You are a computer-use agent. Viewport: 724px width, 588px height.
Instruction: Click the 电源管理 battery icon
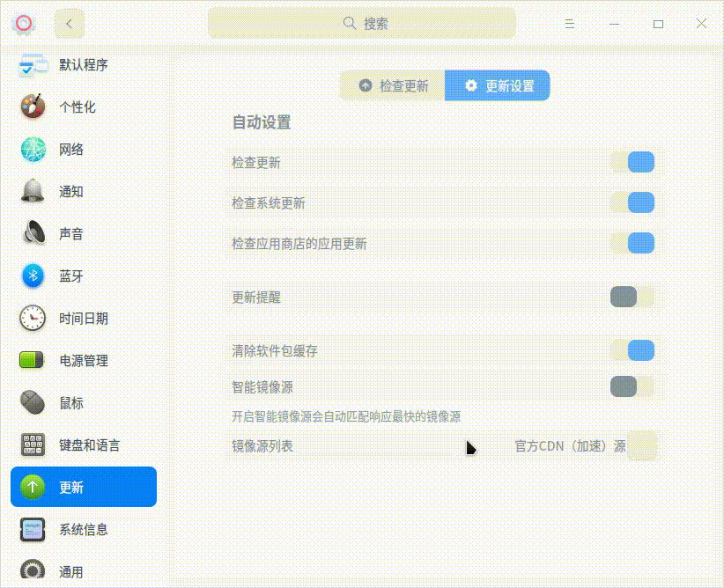pos(32,360)
